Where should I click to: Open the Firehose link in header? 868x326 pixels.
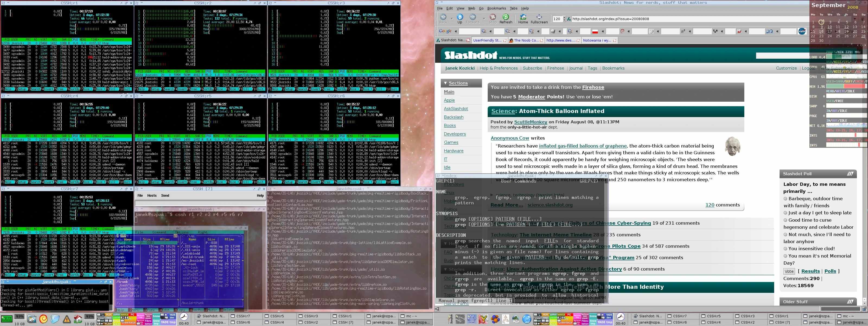[x=555, y=68]
